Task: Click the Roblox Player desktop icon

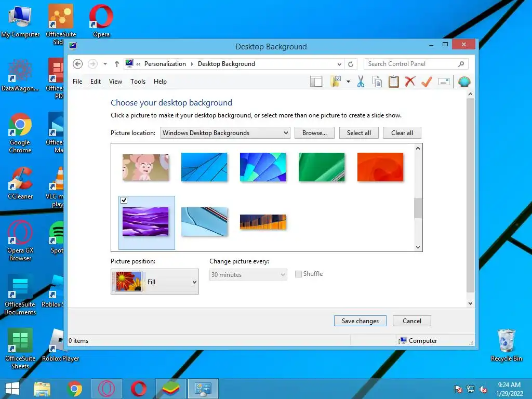Action: click(60, 345)
